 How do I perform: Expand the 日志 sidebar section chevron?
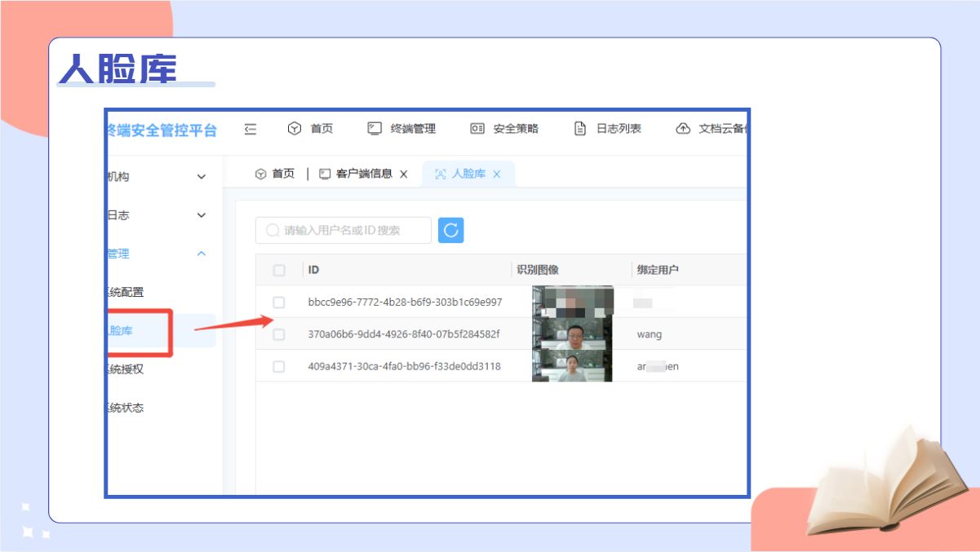(x=202, y=215)
